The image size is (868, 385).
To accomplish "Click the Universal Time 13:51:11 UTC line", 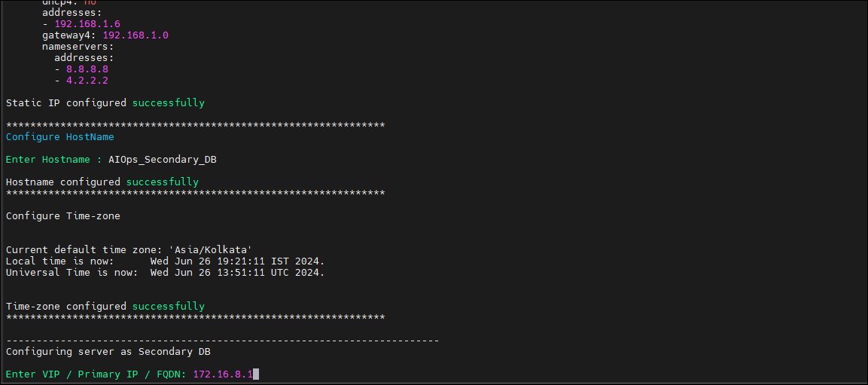I will [x=166, y=273].
